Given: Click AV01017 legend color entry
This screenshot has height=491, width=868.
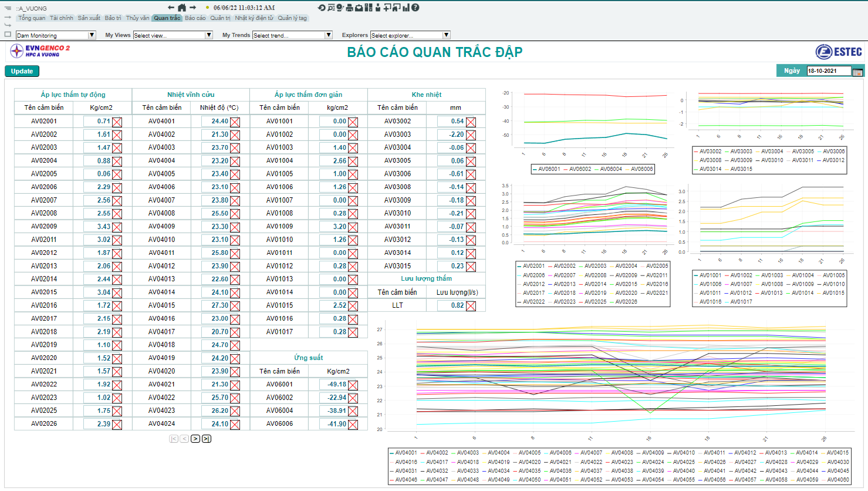Looking at the screenshot, I should (x=737, y=302).
